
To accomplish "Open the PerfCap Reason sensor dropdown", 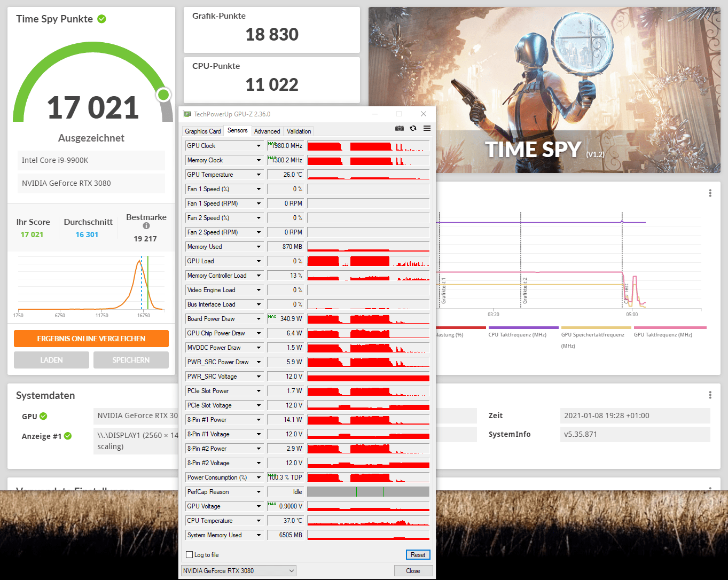I will pos(259,492).
